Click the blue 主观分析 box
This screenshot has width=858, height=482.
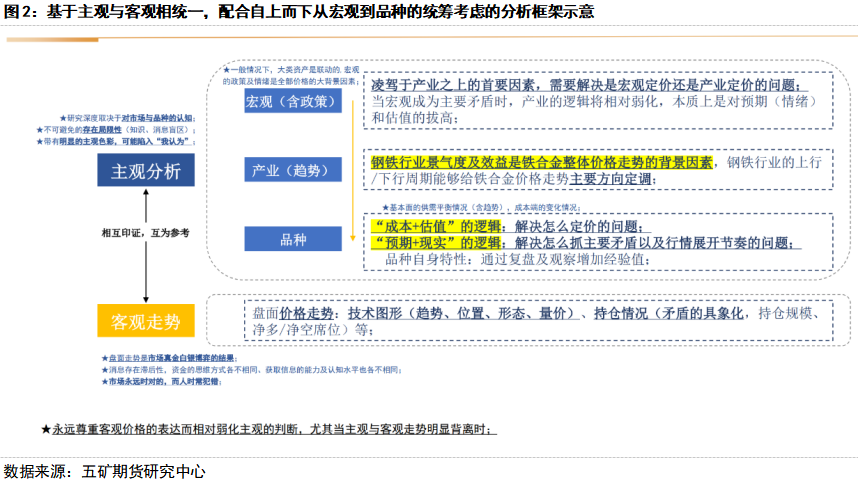click(x=145, y=171)
